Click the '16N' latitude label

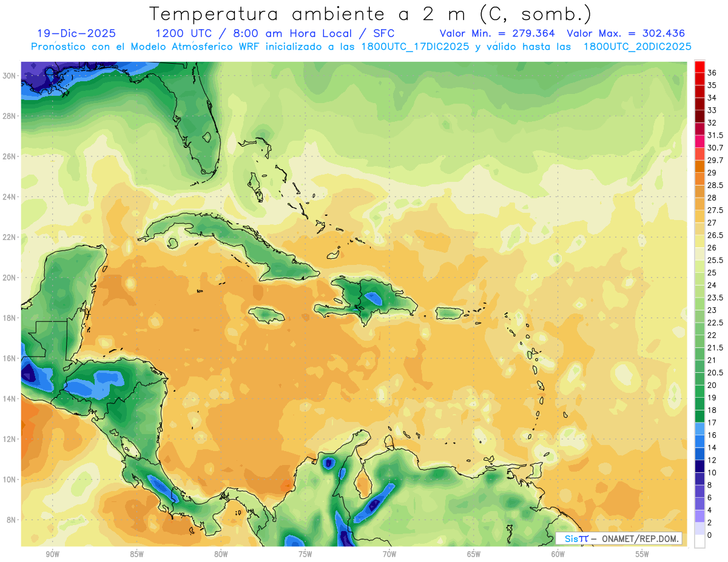point(10,358)
